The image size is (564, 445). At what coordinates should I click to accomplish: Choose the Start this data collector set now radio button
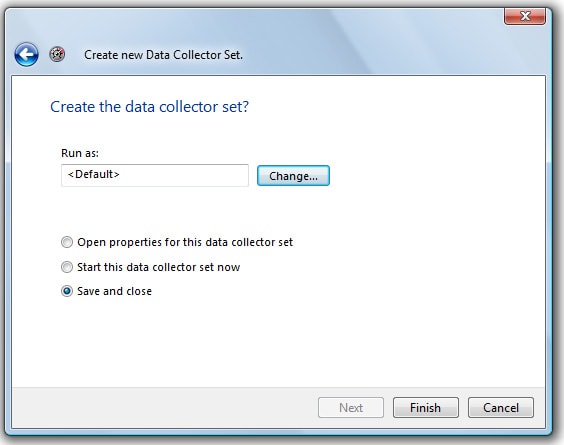pyautogui.click(x=67, y=267)
